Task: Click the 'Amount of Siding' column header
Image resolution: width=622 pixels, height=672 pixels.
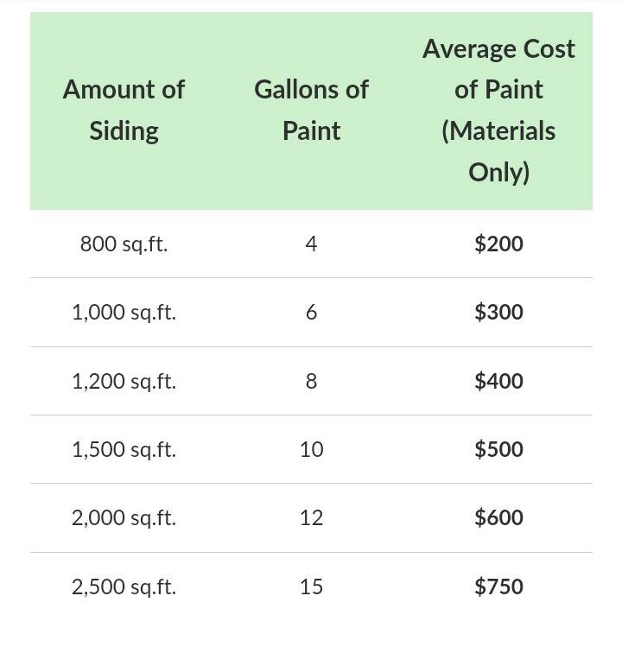Action: [124, 110]
